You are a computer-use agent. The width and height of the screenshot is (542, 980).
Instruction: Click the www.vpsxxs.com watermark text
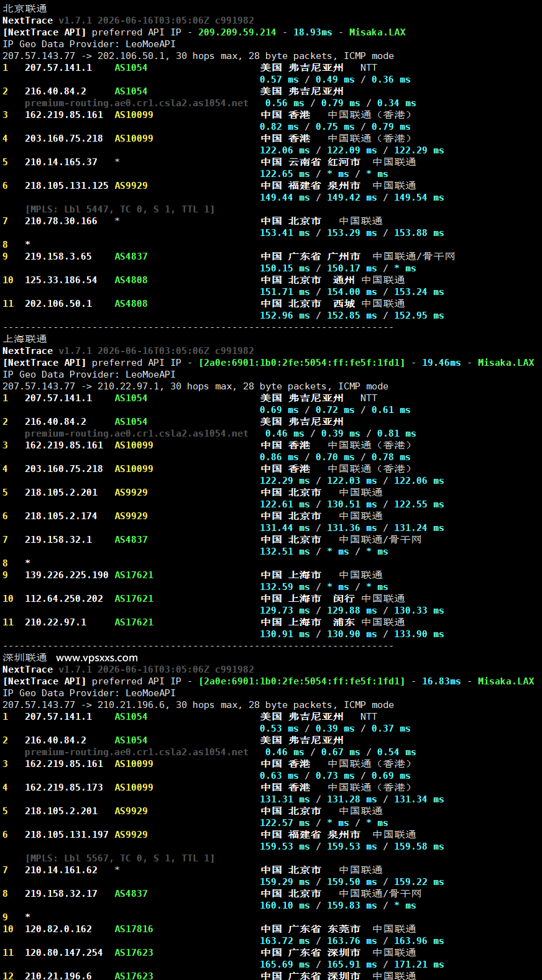coord(97,658)
